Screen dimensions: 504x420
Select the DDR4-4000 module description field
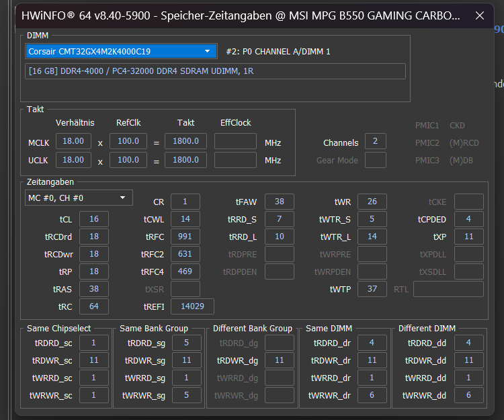tap(215, 71)
